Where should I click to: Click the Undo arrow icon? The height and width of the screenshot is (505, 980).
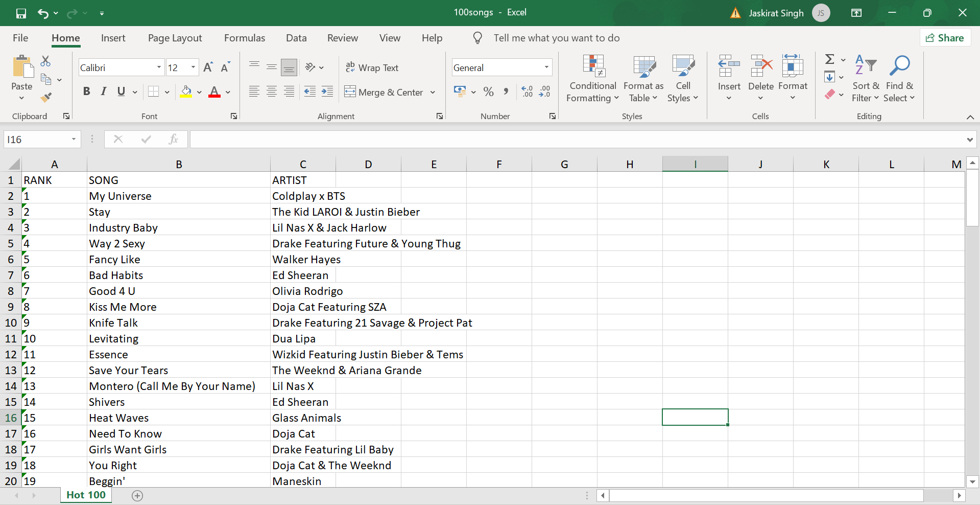pos(43,13)
